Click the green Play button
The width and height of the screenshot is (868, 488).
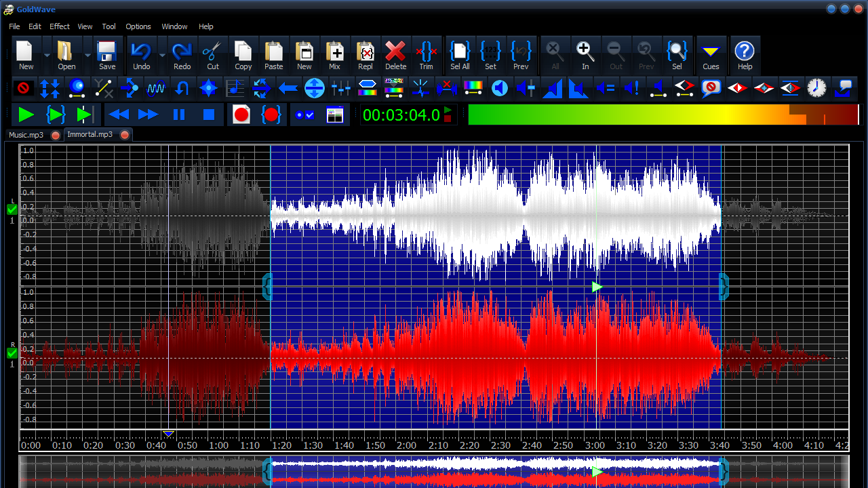pyautogui.click(x=26, y=115)
